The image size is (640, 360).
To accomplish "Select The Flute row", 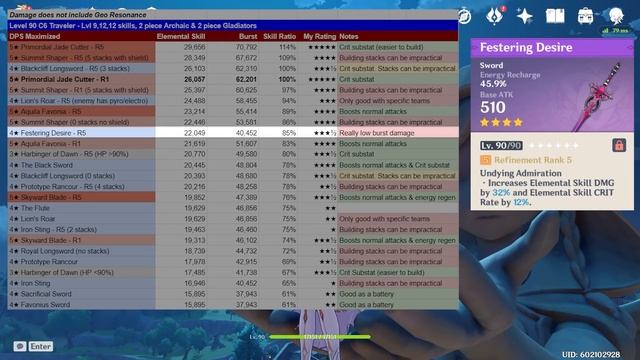I will pyautogui.click(x=233, y=208).
